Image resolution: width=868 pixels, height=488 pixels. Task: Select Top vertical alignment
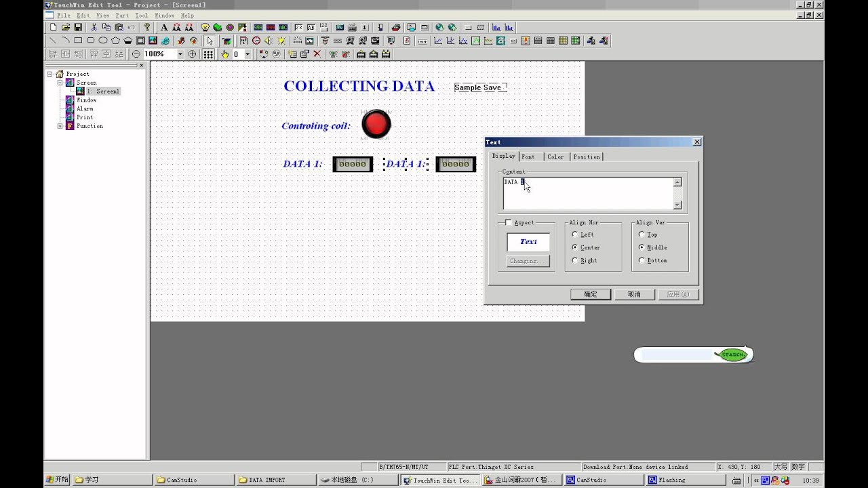click(x=642, y=235)
